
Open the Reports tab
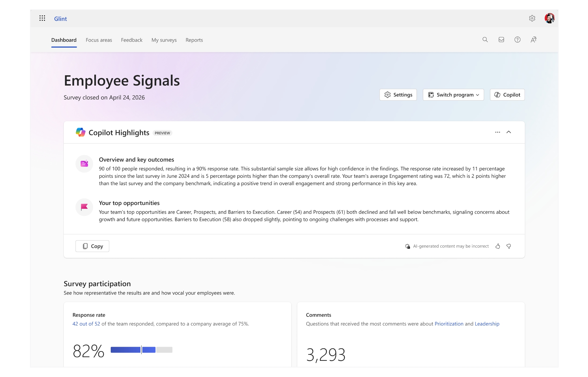pyautogui.click(x=194, y=40)
